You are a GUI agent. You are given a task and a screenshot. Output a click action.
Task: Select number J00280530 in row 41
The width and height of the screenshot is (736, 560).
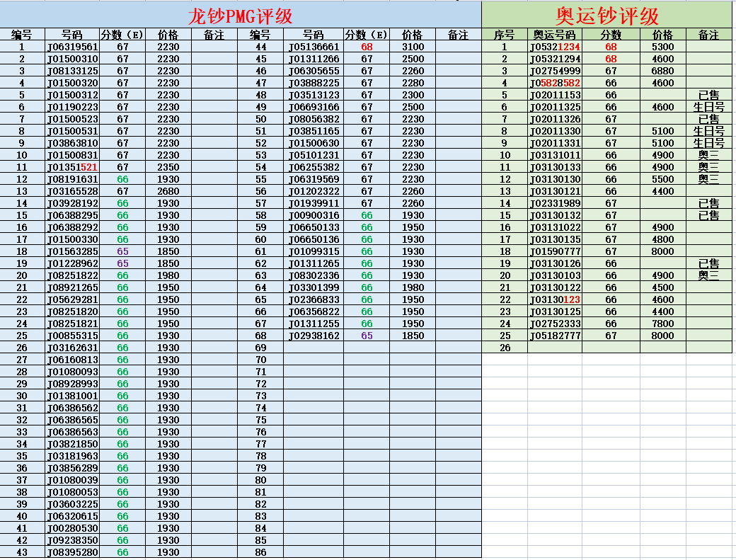(72, 528)
